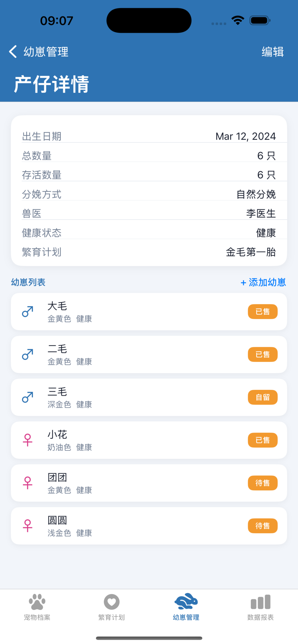The width and height of the screenshot is (298, 644).
Task: Tap the female symbol next to 圆圆
Action: [x=28, y=526]
